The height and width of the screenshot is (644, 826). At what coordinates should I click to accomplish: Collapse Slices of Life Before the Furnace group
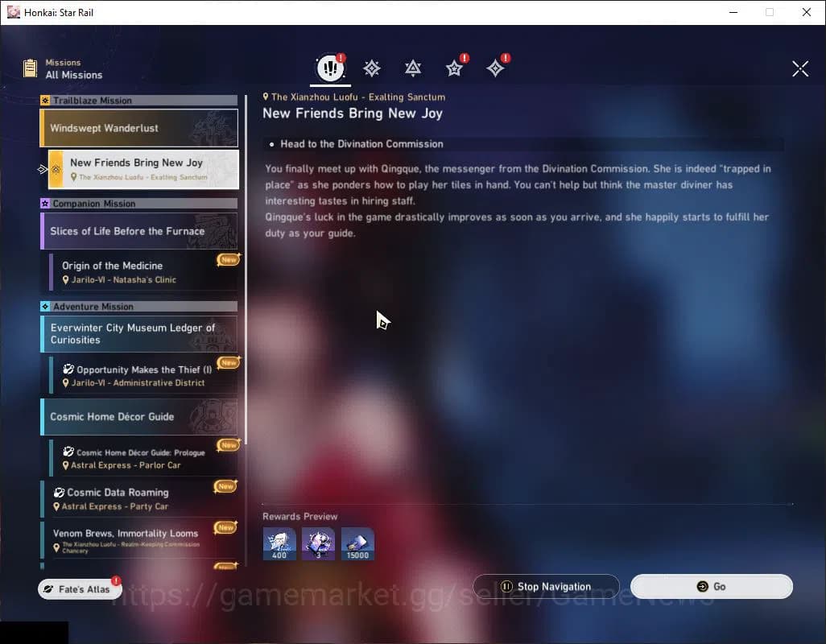139,231
